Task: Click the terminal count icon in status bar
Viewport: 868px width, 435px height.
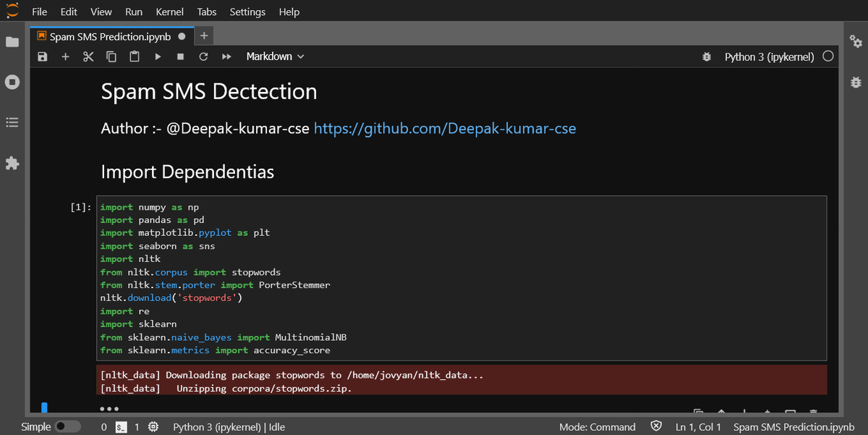Action: coord(122,427)
